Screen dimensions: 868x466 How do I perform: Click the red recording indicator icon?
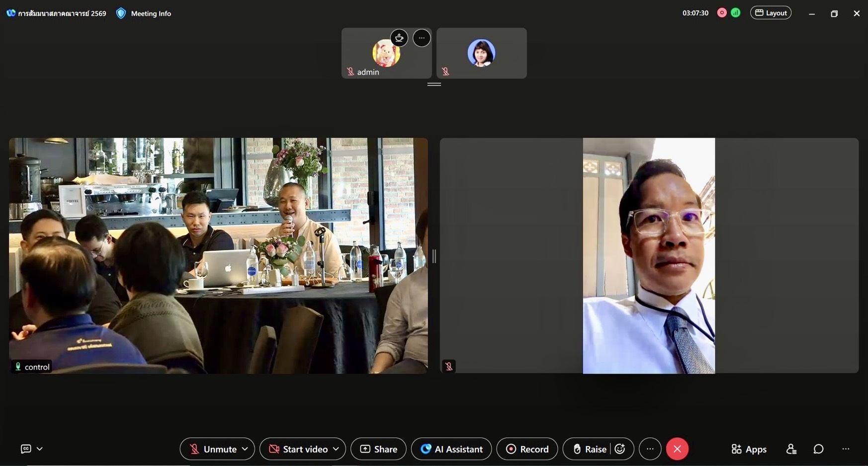point(722,13)
